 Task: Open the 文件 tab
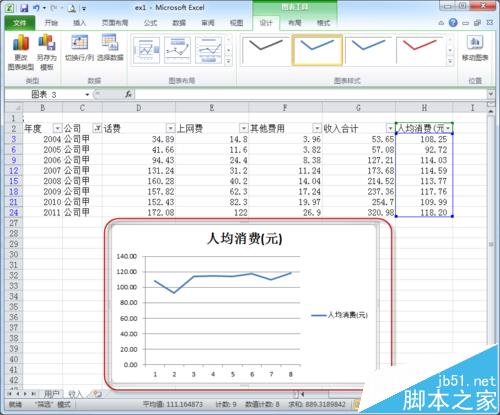click(x=20, y=23)
